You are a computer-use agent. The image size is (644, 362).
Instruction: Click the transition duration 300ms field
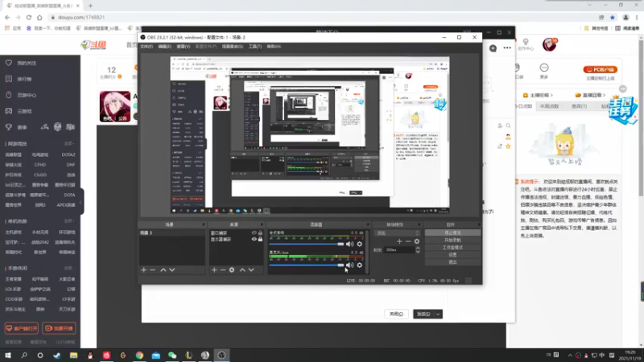tap(399, 249)
